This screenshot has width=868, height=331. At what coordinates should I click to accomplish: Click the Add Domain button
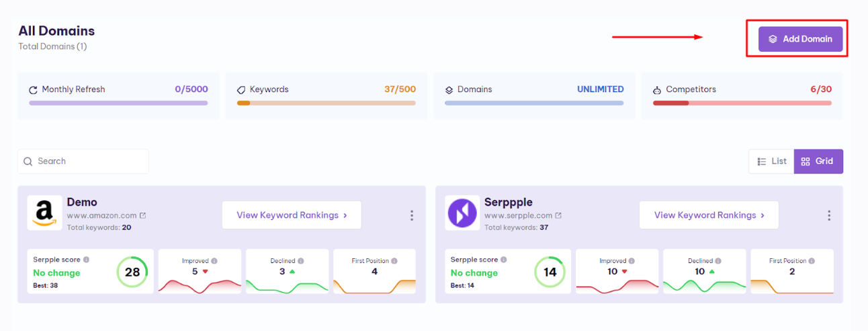pyautogui.click(x=800, y=39)
